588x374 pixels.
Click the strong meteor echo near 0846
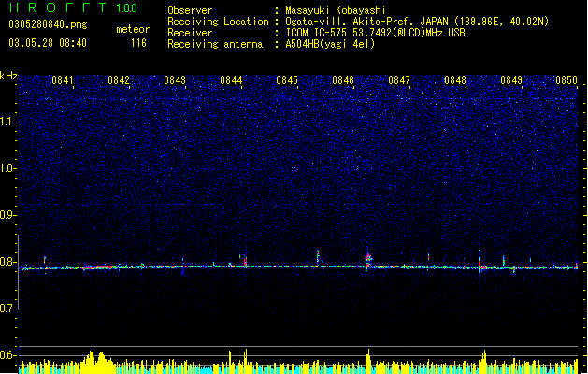pyautogui.click(x=368, y=260)
